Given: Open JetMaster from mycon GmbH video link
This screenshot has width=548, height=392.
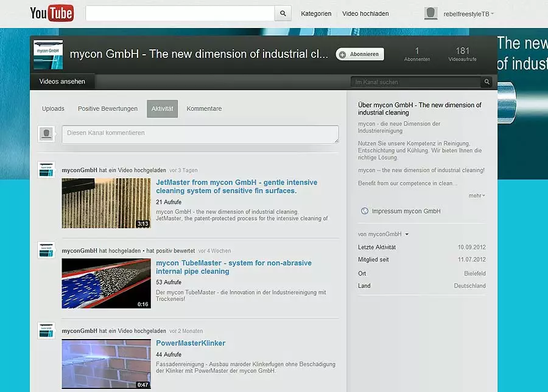Looking at the screenshot, I should tap(237, 187).
